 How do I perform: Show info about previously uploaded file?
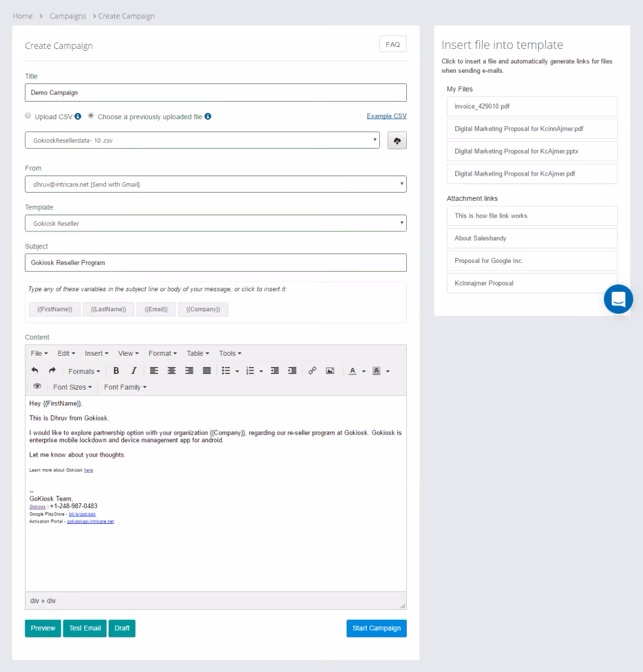click(x=208, y=116)
